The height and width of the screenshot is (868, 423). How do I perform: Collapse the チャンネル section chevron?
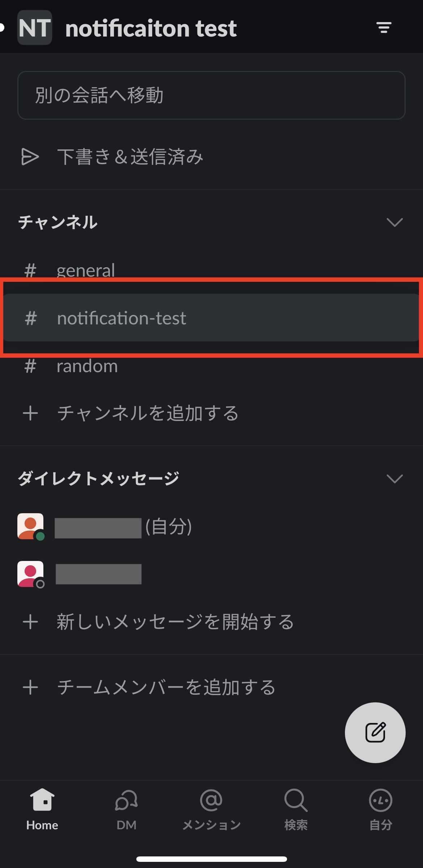click(394, 222)
